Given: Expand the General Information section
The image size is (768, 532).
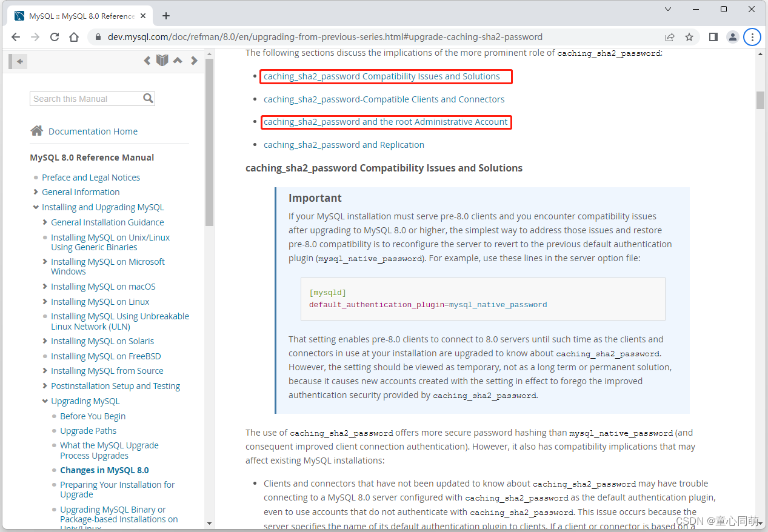Looking at the screenshot, I should [36, 192].
